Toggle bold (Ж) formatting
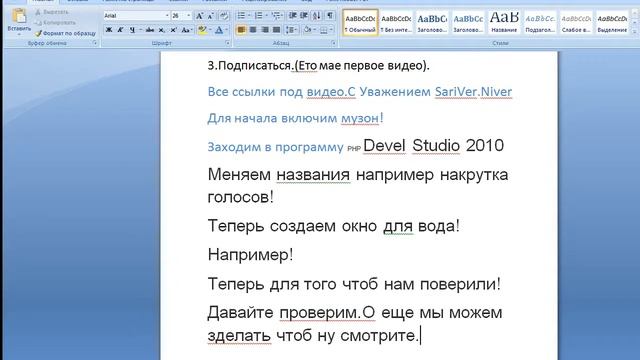The height and width of the screenshot is (360, 640). pos(109,30)
